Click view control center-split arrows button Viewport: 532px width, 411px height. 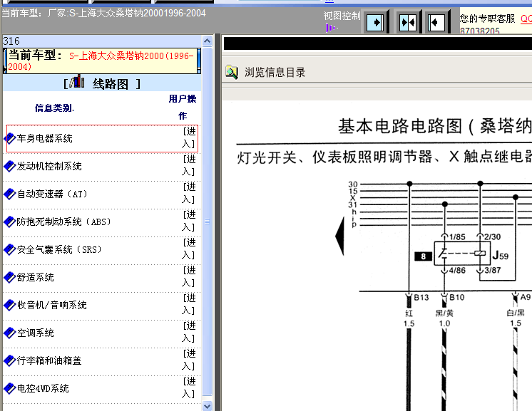pyautogui.click(x=409, y=22)
